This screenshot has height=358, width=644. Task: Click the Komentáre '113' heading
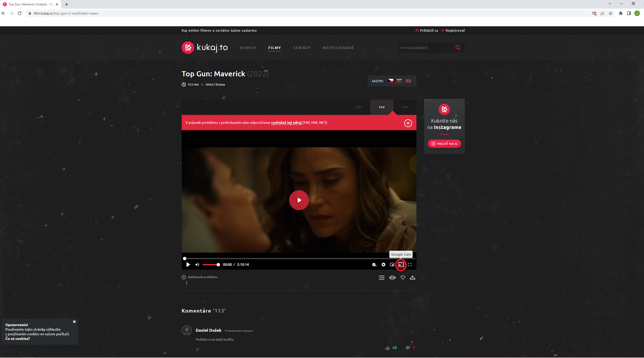[x=204, y=311]
